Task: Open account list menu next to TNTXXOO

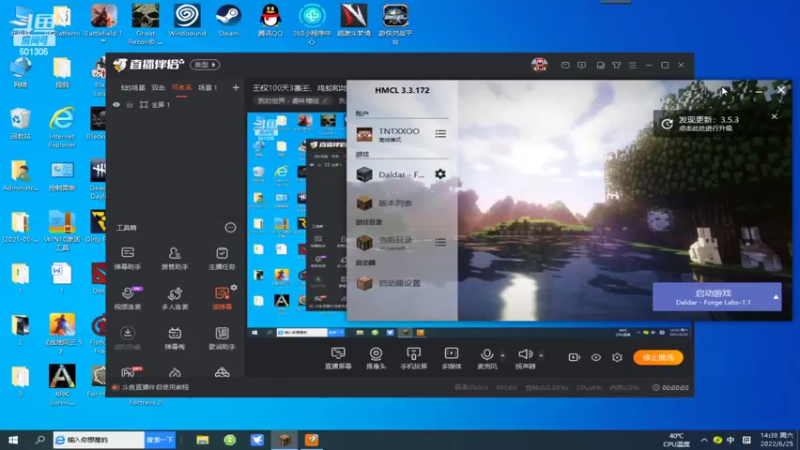Action: tap(440, 134)
